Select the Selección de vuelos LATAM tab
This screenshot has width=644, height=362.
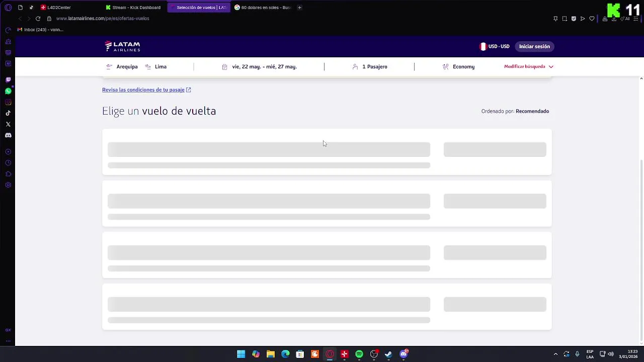coord(199,8)
